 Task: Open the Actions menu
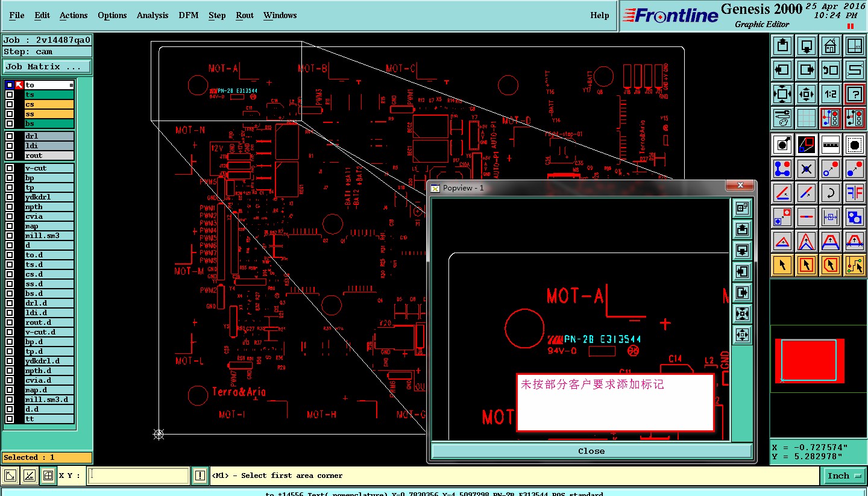74,15
